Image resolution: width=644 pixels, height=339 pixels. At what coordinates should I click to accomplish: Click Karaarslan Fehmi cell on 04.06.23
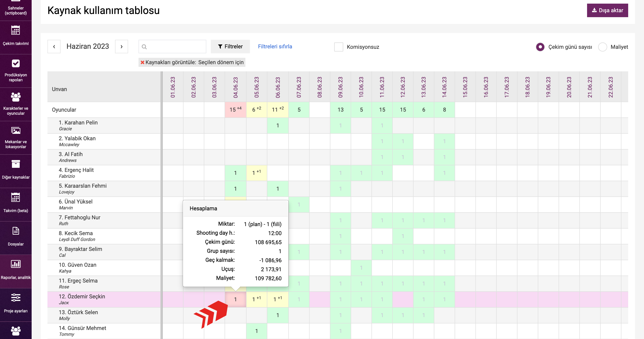point(235,189)
